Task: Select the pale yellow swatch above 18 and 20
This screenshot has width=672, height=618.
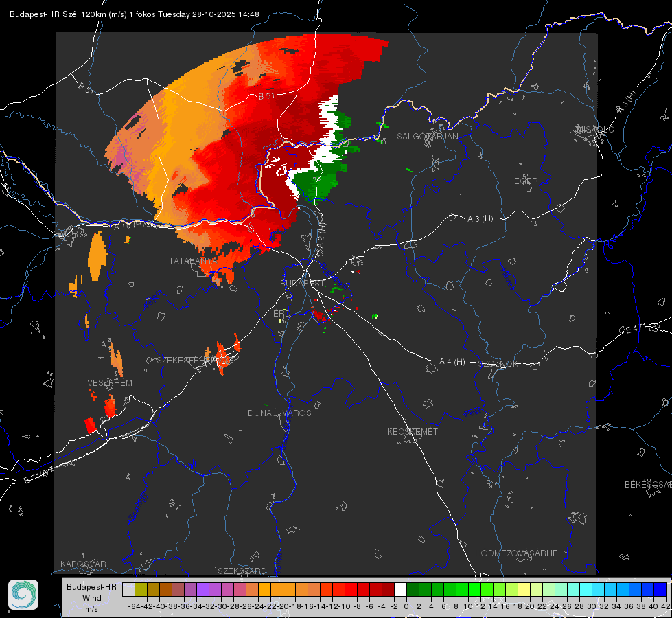Action: point(524,589)
